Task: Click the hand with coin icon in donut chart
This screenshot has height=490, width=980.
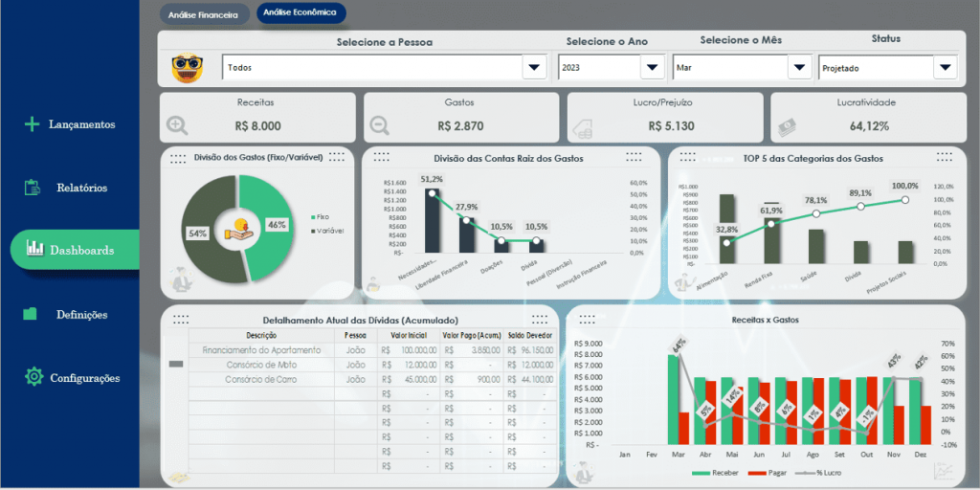Action: pos(240,230)
